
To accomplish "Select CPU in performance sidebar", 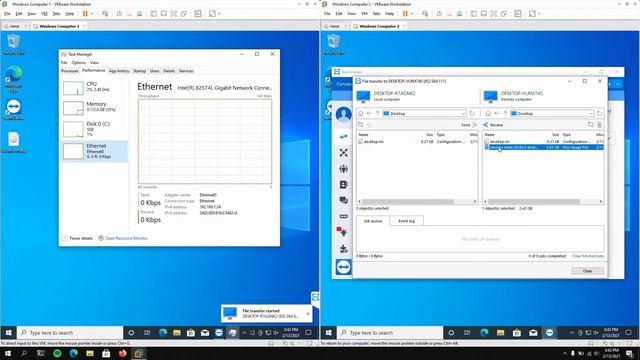I will tap(94, 87).
